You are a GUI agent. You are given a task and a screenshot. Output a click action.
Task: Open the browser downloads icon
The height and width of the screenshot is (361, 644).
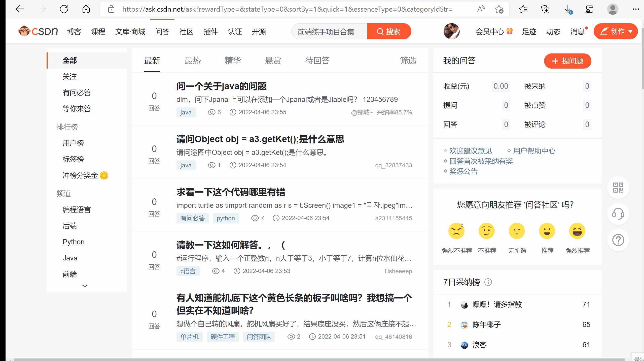coord(567,10)
